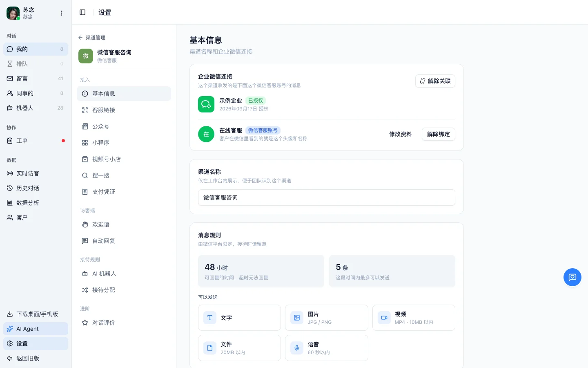Click the 已授权 status badge

pyautogui.click(x=256, y=101)
